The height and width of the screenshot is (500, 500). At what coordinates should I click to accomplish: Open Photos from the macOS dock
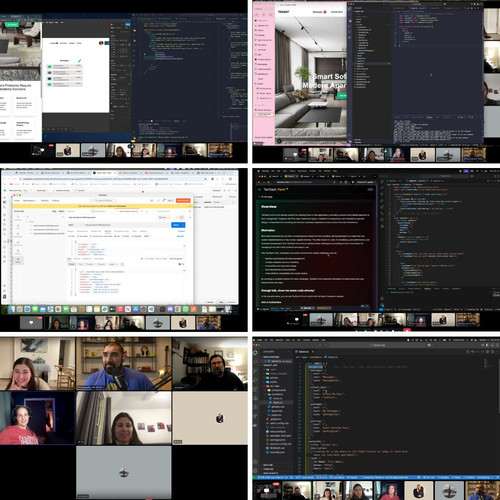coord(58,309)
